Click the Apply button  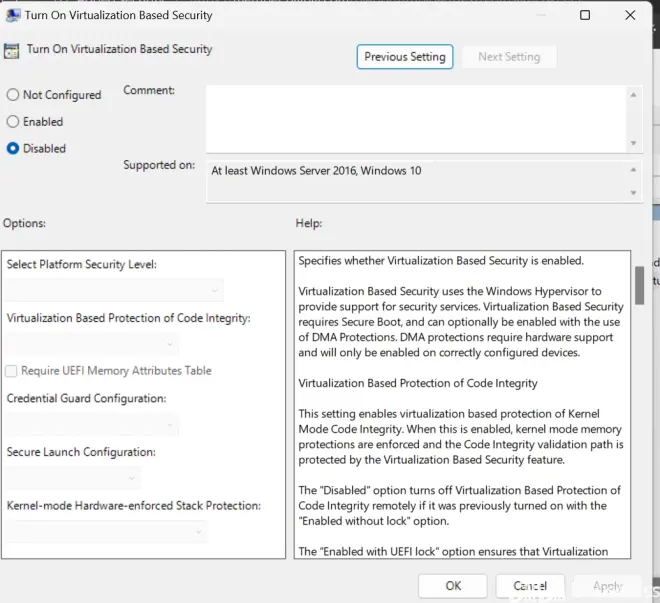607,586
